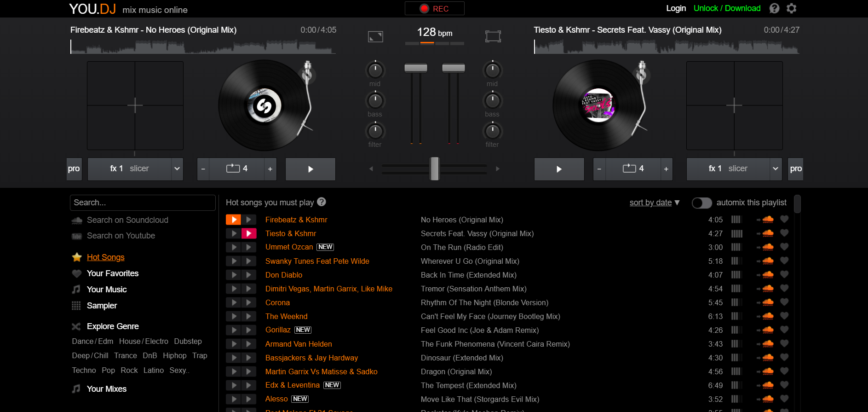Select the Trance genre
The image size is (868, 412).
pyautogui.click(x=126, y=355)
